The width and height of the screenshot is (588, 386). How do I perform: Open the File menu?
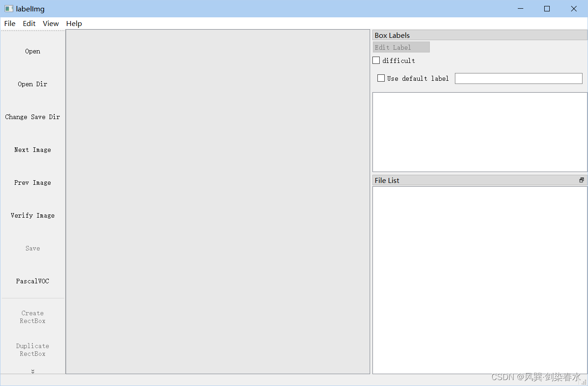10,24
